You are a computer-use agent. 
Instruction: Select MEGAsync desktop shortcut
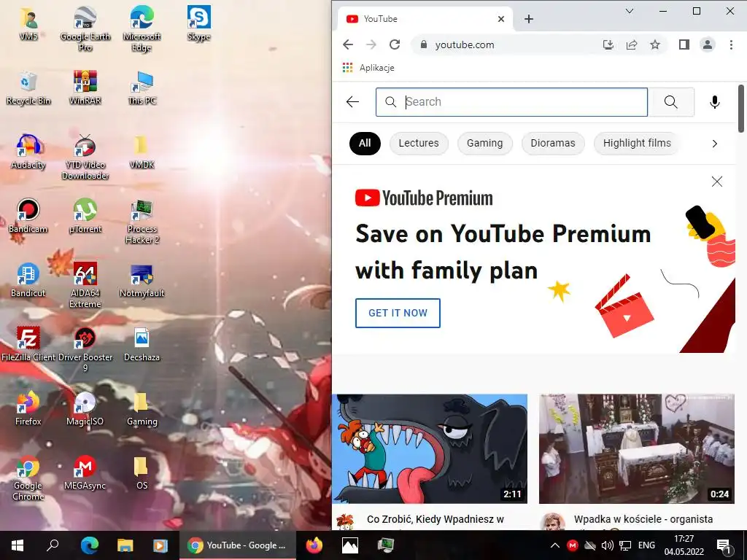point(85,473)
